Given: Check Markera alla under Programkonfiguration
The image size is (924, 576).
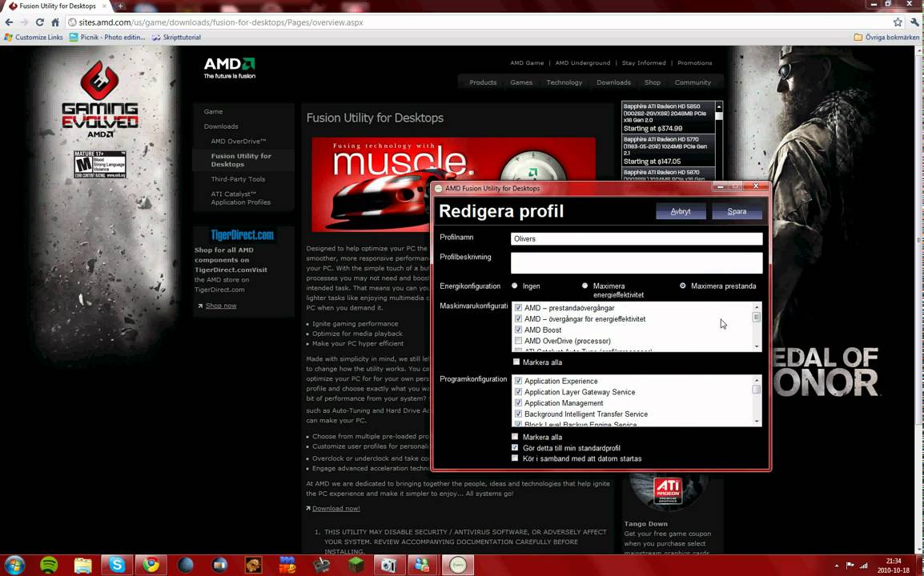Looking at the screenshot, I should pyautogui.click(x=515, y=437).
